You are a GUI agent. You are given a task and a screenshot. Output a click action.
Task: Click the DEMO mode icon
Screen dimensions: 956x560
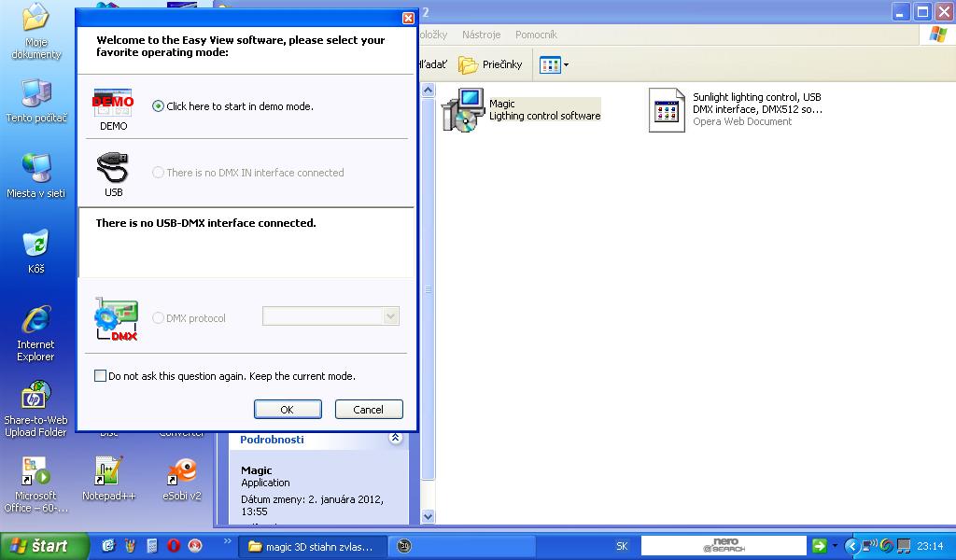[x=113, y=103]
